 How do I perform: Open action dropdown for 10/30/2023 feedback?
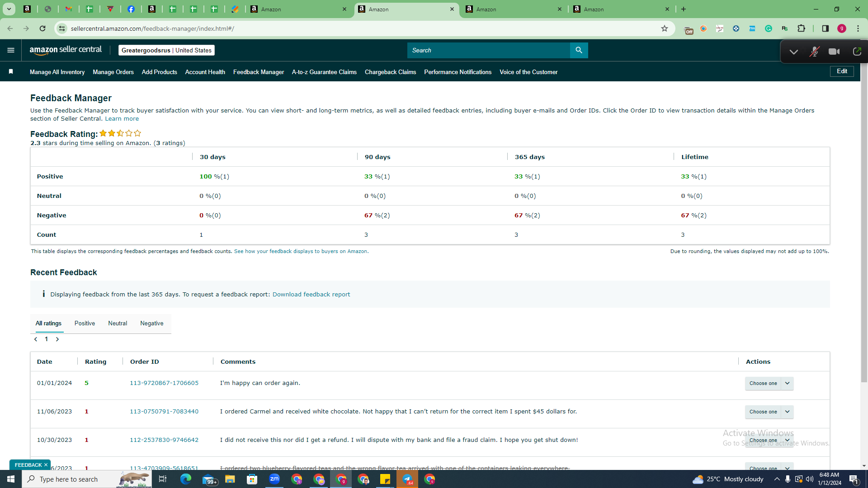coord(769,440)
